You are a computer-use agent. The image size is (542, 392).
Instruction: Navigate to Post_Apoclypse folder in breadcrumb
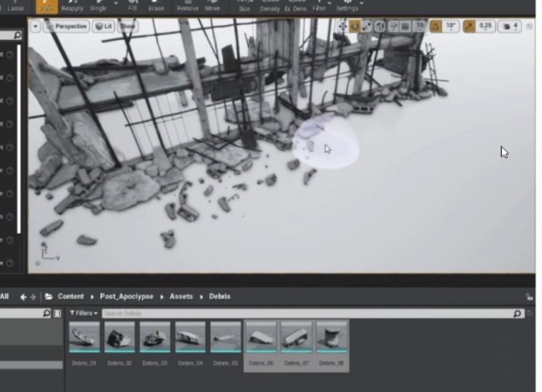tap(126, 297)
